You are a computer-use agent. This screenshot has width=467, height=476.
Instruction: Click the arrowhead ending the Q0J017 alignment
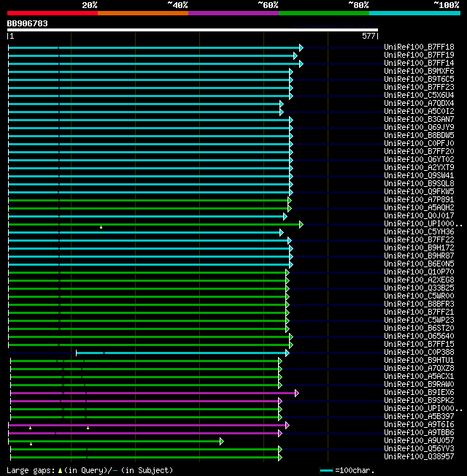click(x=285, y=216)
